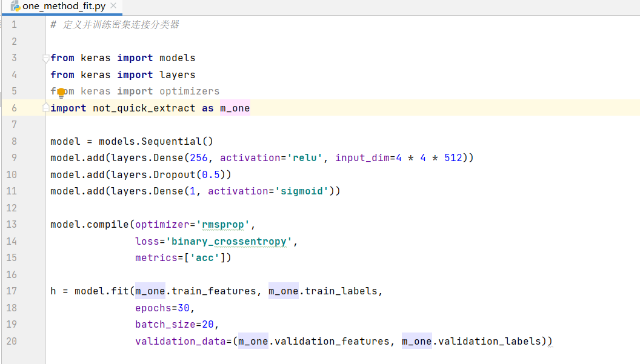This screenshot has width=640, height=364.
Task: Click 'validation_features' on line 20
Action: click(332, 342)
